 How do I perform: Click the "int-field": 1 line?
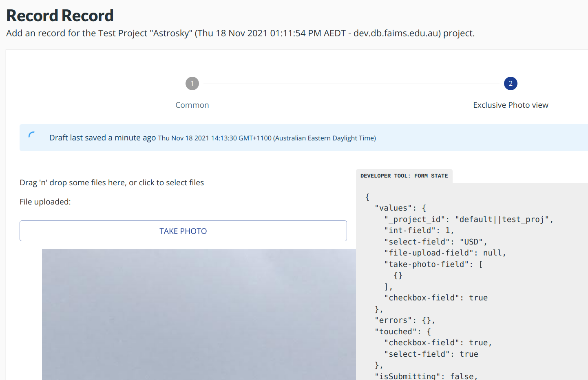click(419, 230)
